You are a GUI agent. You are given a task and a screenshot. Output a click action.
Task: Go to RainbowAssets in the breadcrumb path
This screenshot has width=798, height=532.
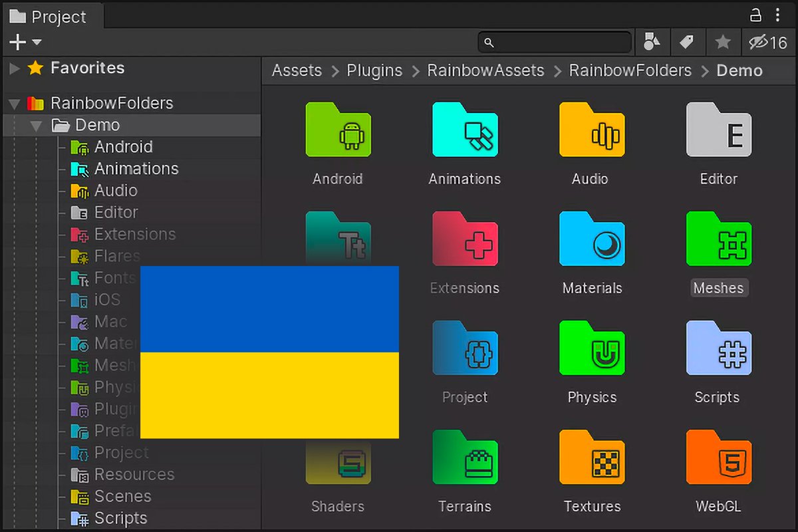(x=485, y=70)
